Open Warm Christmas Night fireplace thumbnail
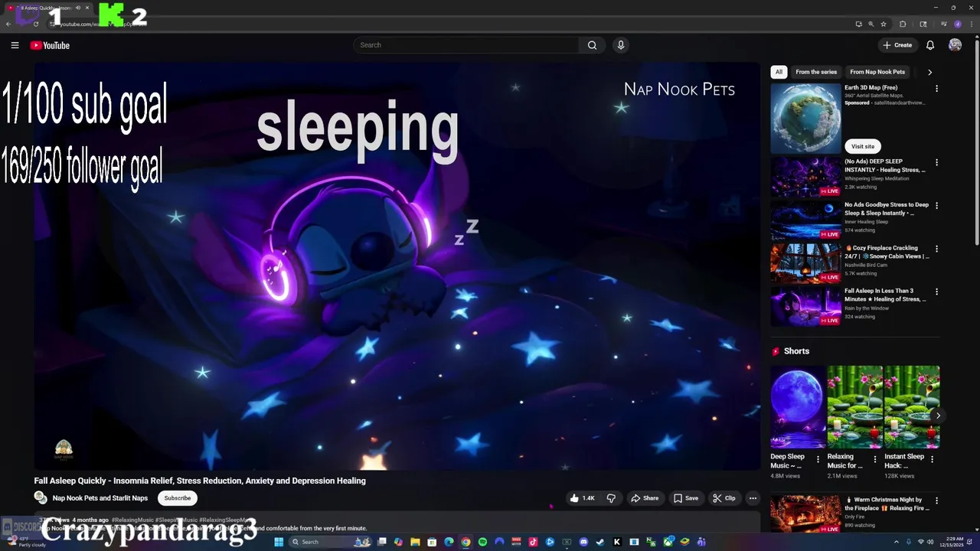Image resolution: width=980 pixels, height=551 pixels. coord(805,514)
